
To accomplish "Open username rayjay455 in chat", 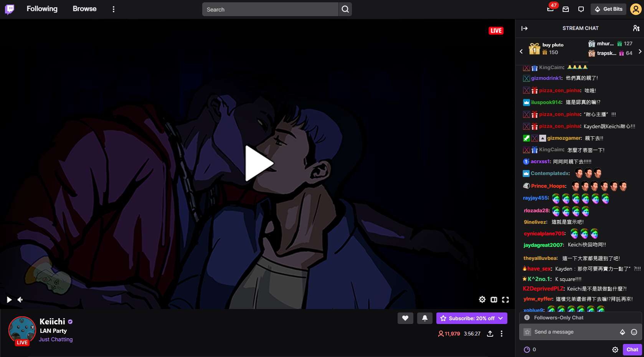I will point(536,198).
